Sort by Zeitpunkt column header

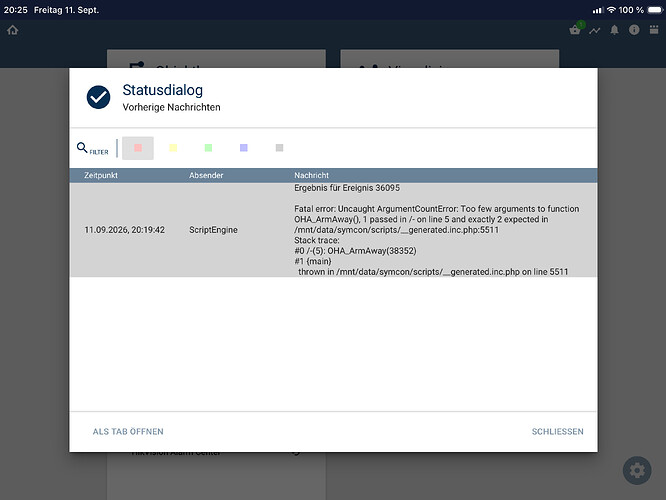(x=101, y=175)
